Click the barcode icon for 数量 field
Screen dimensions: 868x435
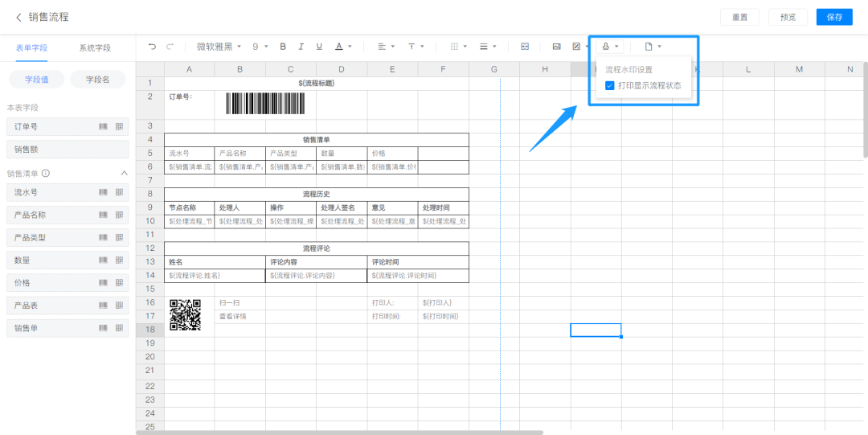(x=104, y=260)
